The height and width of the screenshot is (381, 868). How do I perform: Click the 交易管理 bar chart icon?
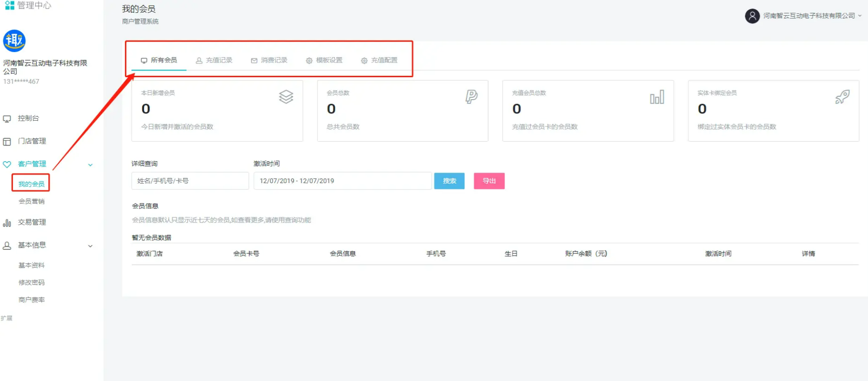7,223
